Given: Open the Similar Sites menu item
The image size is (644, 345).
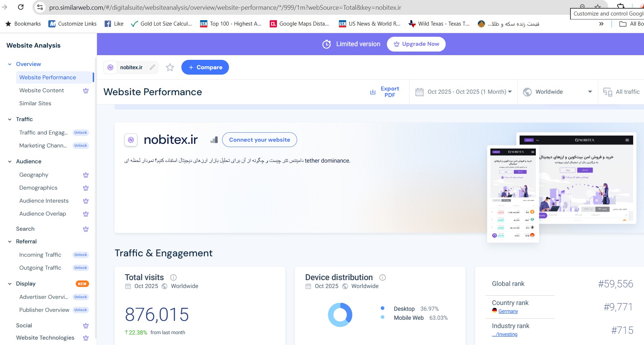Looking at the screenshot, I should pyautogui.click(x=35, y=103).
